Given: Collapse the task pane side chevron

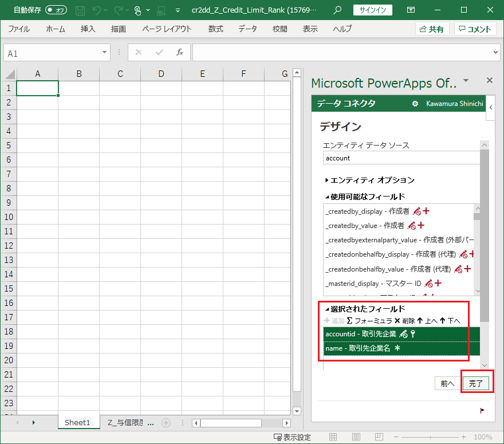Looking at the screenshot, I should click(x=491, y=107).
